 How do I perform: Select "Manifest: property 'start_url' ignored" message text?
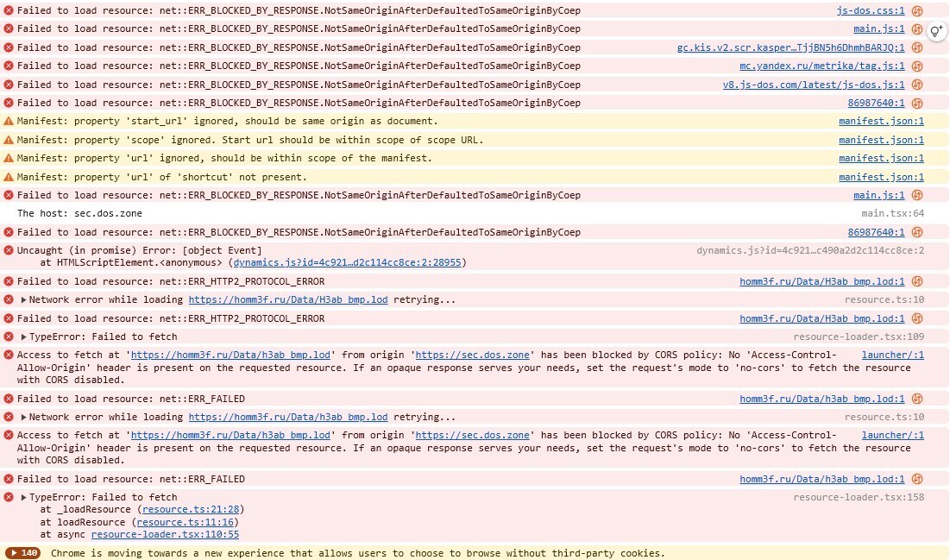(227, 121)
